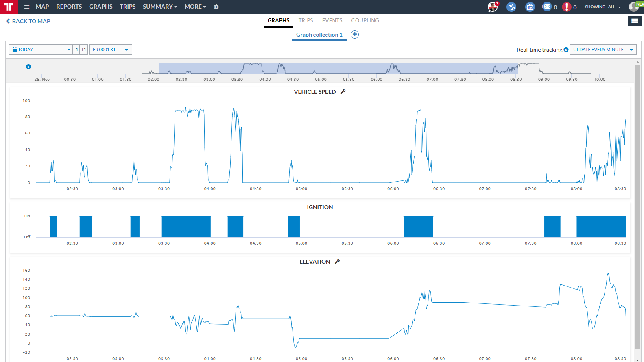Open the SUMMARY menu
This screenshot has width=644, height=362.
tap(160, 7)
